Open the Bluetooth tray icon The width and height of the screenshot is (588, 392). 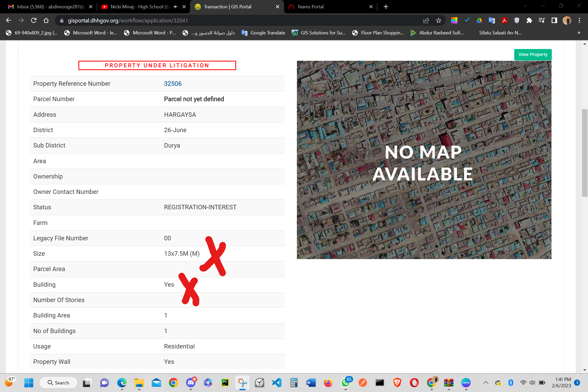tap(511, 383)
